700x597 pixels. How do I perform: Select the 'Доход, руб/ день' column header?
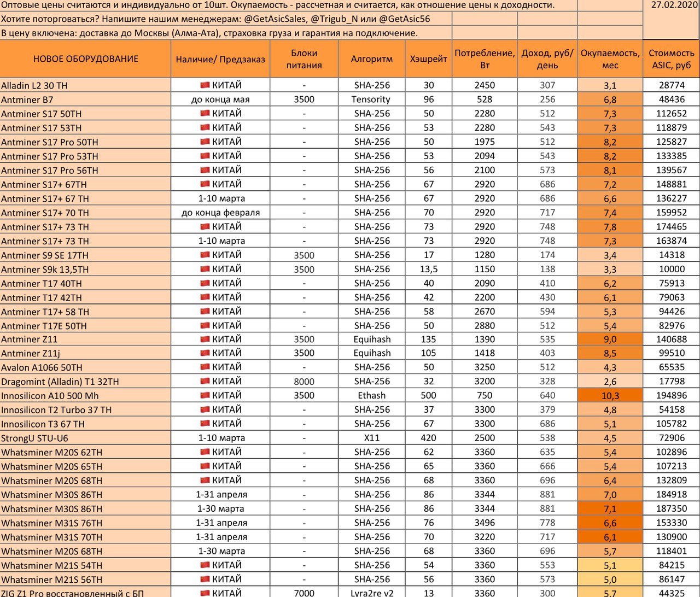547,59
